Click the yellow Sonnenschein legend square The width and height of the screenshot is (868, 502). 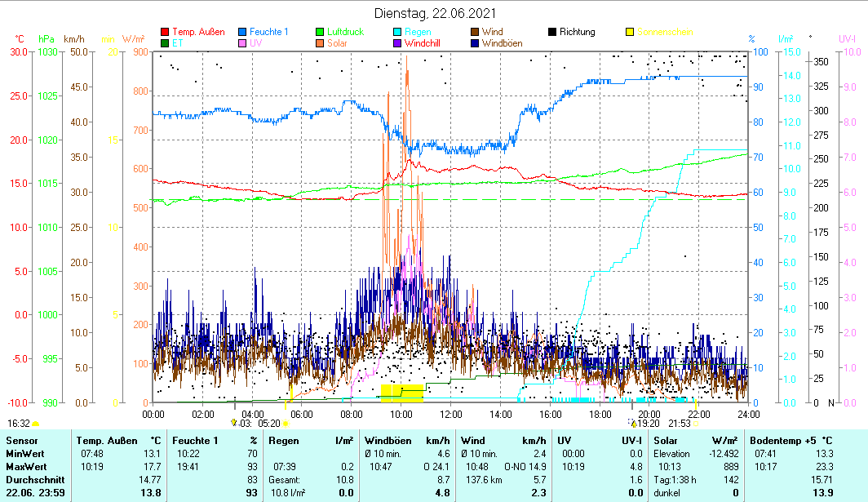coord(629,32)
